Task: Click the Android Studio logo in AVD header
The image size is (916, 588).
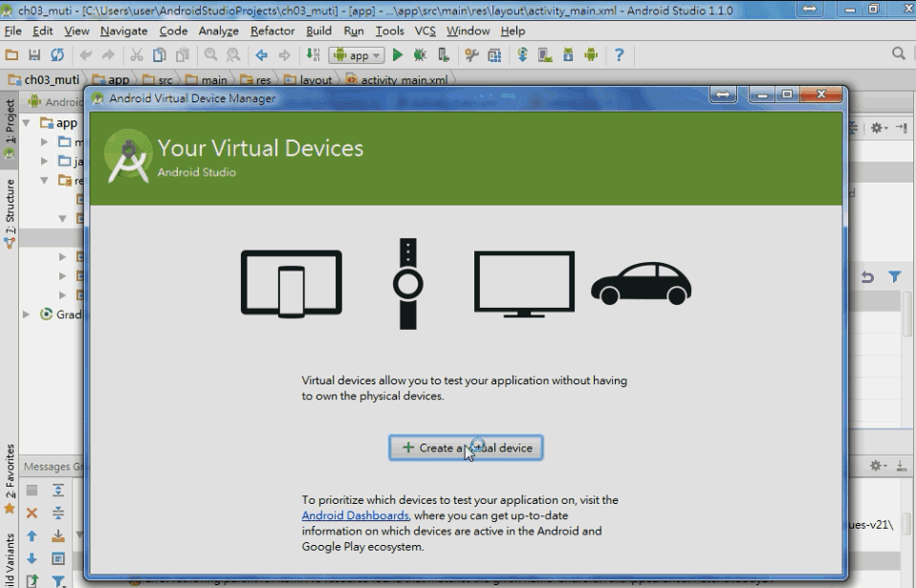Action: tap(128, 157)
